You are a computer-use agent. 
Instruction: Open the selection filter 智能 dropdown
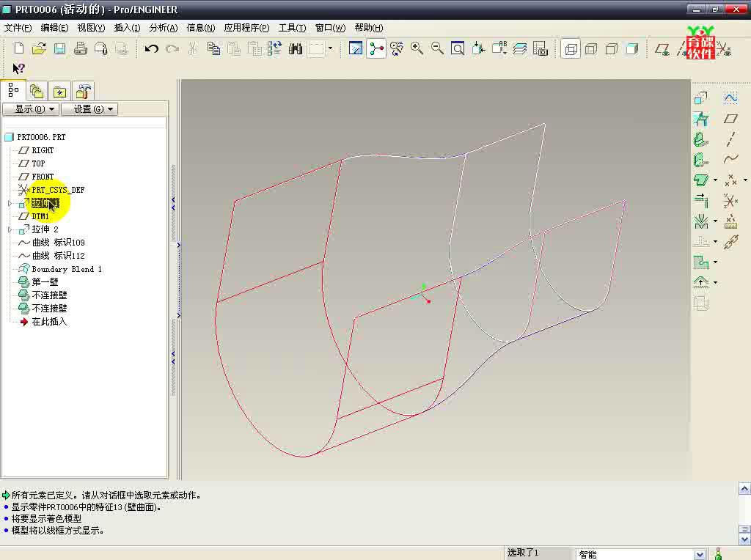coord(700,554)
